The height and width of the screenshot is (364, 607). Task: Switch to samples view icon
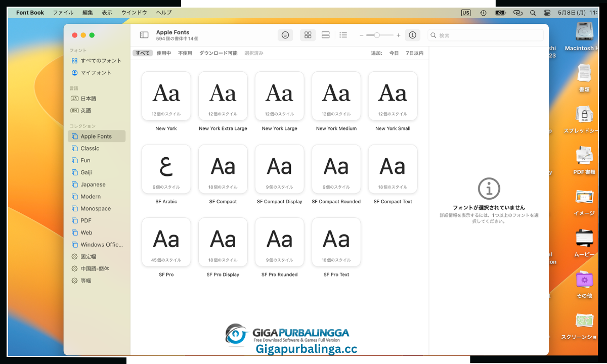326,35
